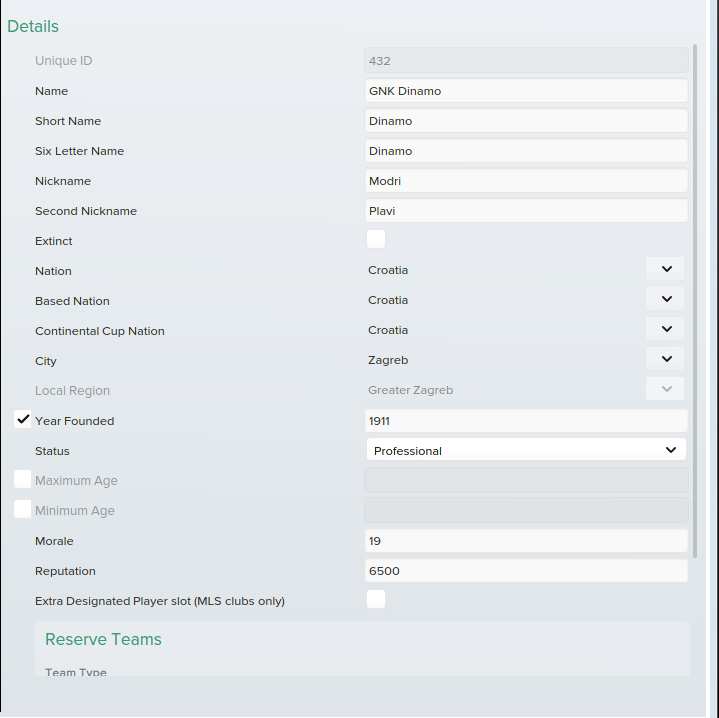Click the Maximum Age input field

526,480
